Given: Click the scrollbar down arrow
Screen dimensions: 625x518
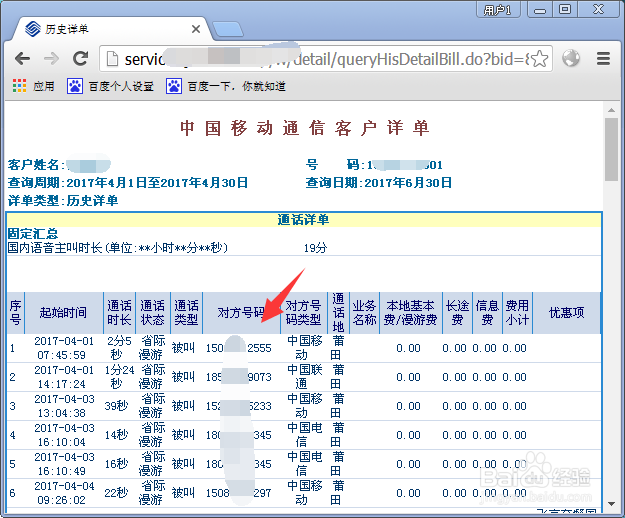Looking at the screenshot, I should [x=611, y=504].
